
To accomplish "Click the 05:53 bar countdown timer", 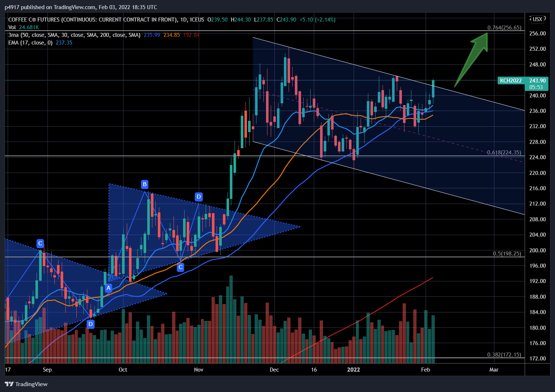I will pyautogui.click(x=536, y=87).
